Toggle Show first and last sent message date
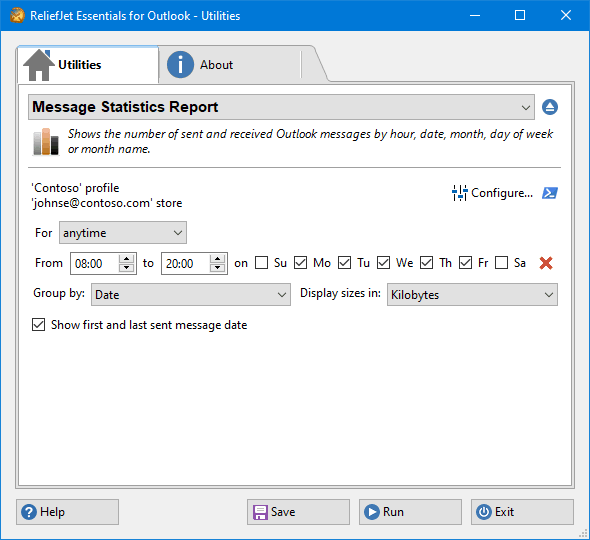This screenshot has width=590, height=540. 38,325
